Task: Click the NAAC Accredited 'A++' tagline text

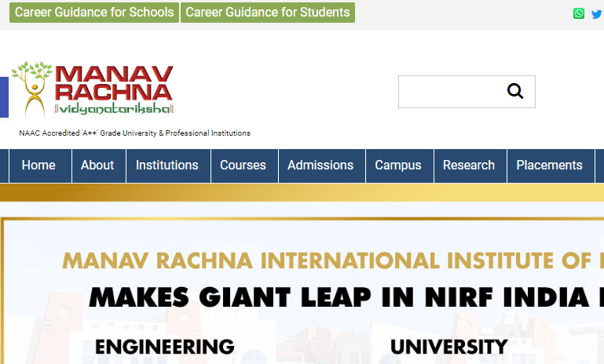Action: coord(135,133)
